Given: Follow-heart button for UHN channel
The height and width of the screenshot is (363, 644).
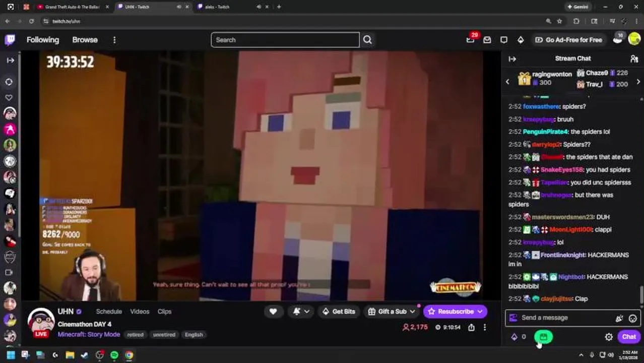Looking at the screenshot, I should click(273, 312).
